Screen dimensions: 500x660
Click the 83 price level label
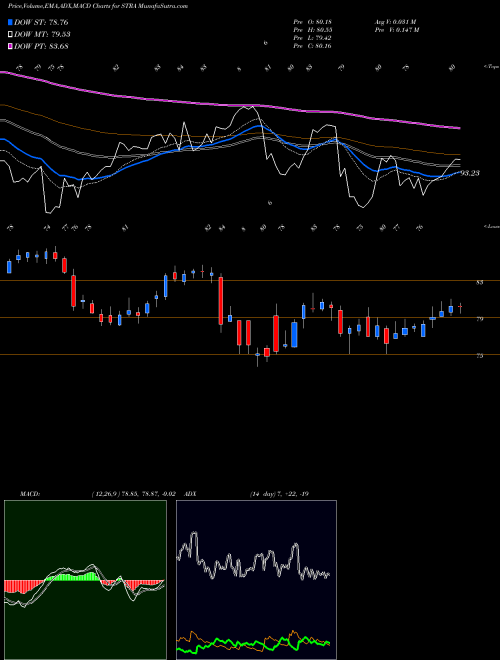coord(479,282)
